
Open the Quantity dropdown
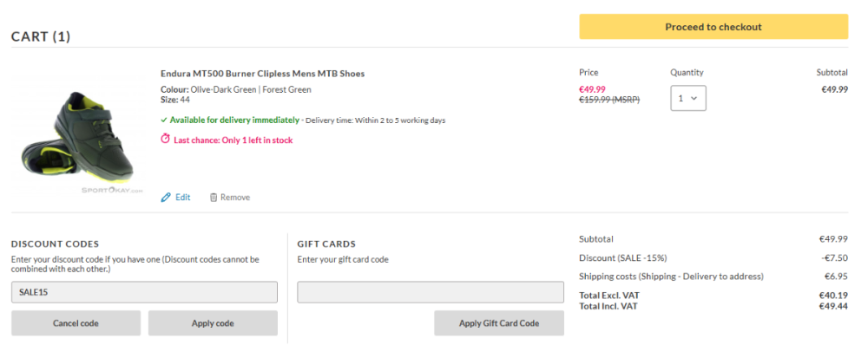click(x=688, y=98)
